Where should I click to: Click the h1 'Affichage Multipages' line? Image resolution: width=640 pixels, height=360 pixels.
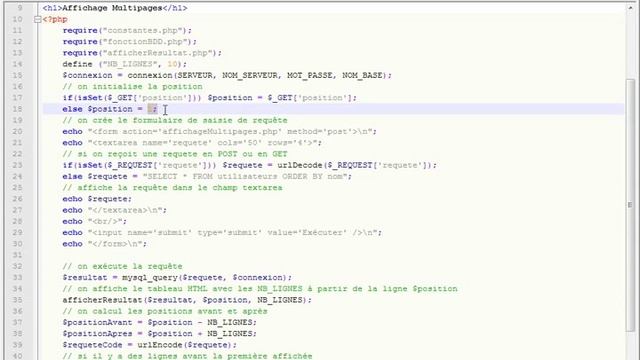tap(115, 8)
